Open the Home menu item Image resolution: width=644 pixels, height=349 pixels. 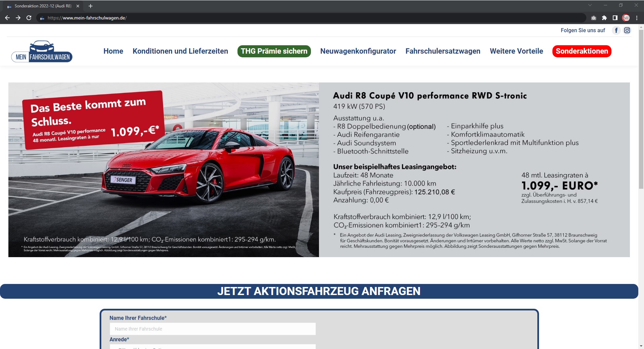113,51
